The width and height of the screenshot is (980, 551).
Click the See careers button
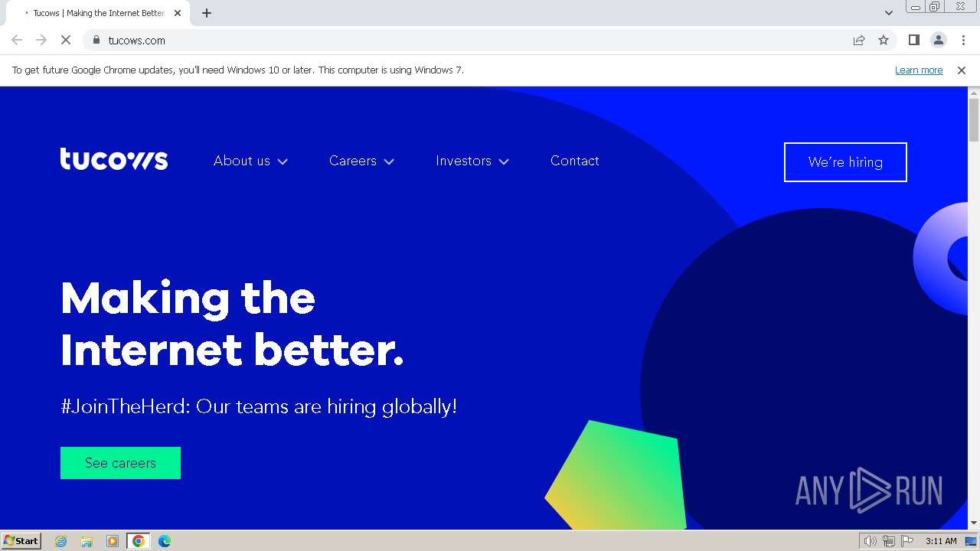click(x=120, y=463)
